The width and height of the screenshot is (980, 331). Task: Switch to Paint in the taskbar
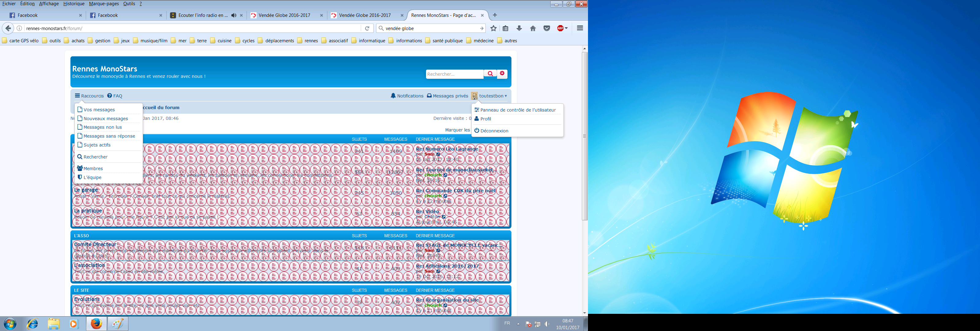point(118,324)
